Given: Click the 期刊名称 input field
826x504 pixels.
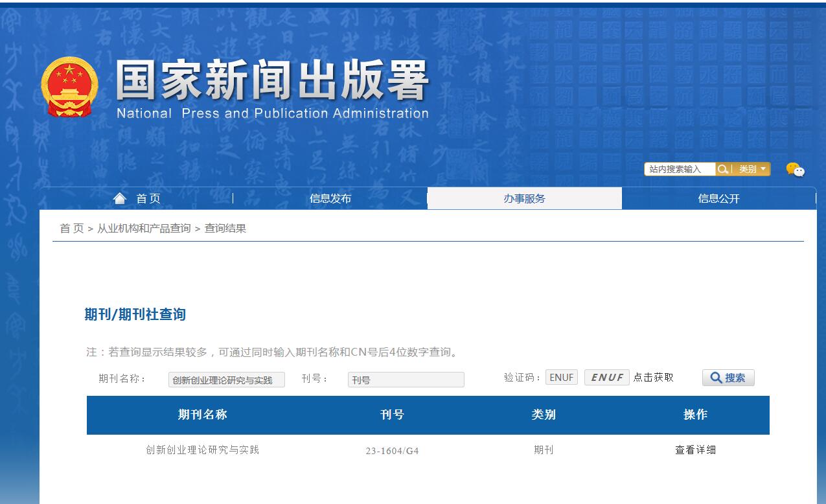Looking at the screenshot, I should pos(226,380).
